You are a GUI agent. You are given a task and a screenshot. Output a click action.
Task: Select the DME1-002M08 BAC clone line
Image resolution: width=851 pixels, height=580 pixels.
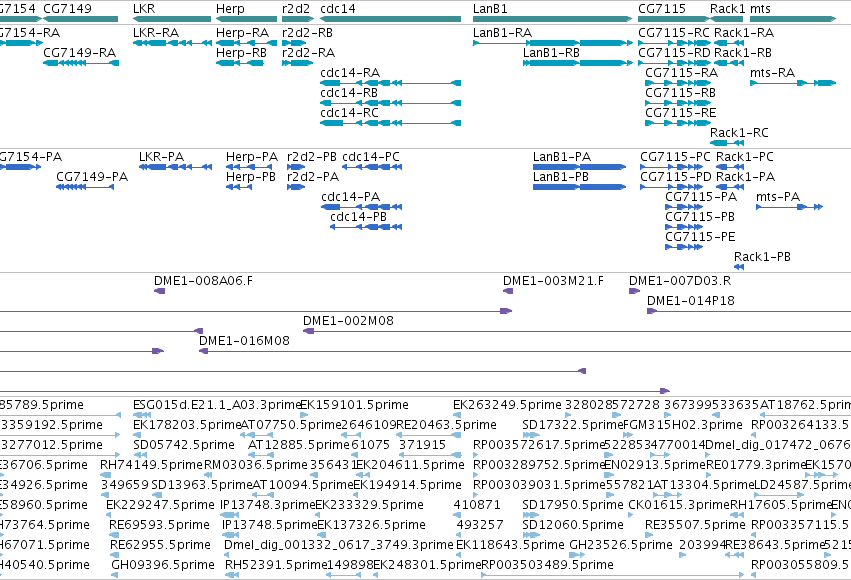(x=577, y=332)
